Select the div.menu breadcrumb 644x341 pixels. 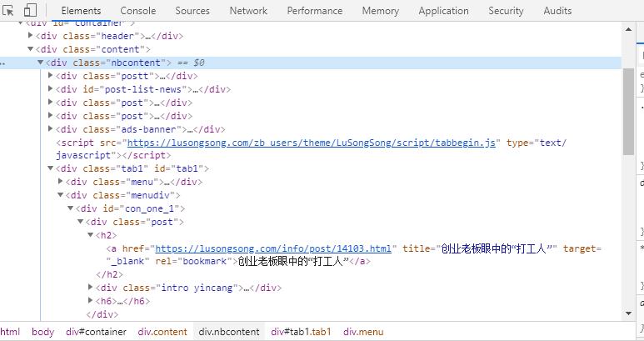363,332
